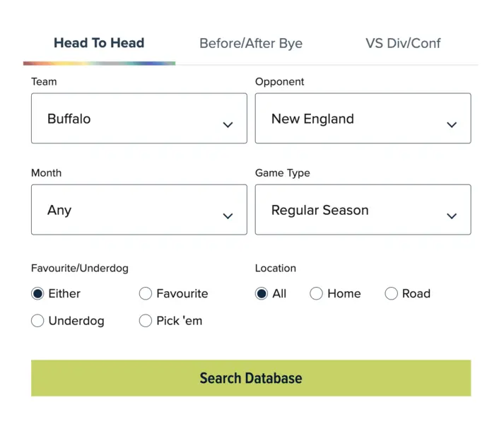Click the chevron arrow in the Opponent dropdown
The height and width of the screenshot is (424, 504).
point(452,125)
